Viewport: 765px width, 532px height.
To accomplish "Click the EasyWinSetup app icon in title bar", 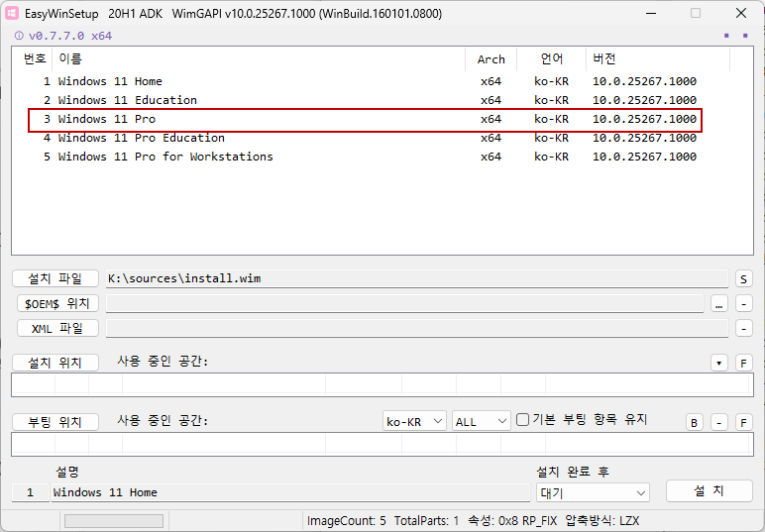I will point(12,13).
